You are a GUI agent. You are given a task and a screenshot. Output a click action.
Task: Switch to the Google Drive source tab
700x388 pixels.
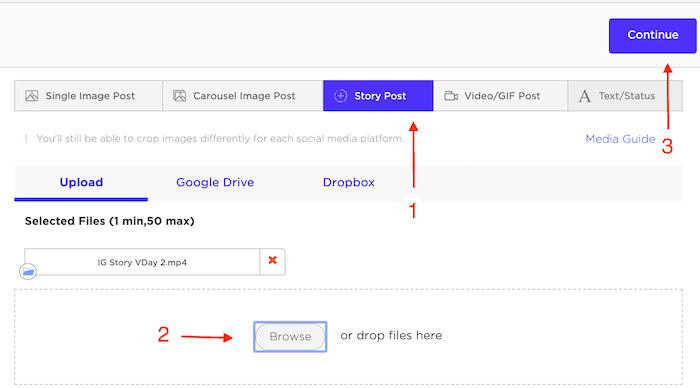click(x=215, y=183)
